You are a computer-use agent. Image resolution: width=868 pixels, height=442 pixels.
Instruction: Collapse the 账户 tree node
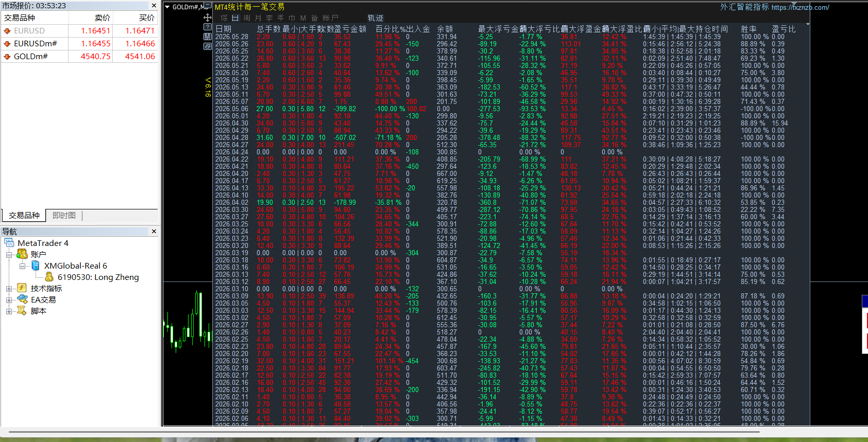[x=9, y=255]
